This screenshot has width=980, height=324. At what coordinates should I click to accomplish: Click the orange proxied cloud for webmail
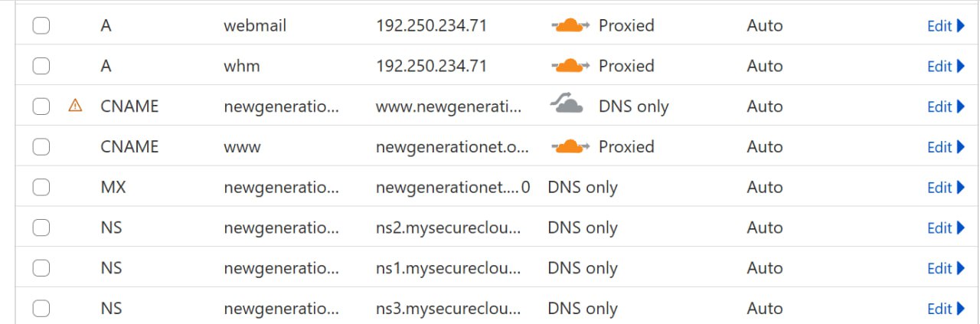(570, 25)
